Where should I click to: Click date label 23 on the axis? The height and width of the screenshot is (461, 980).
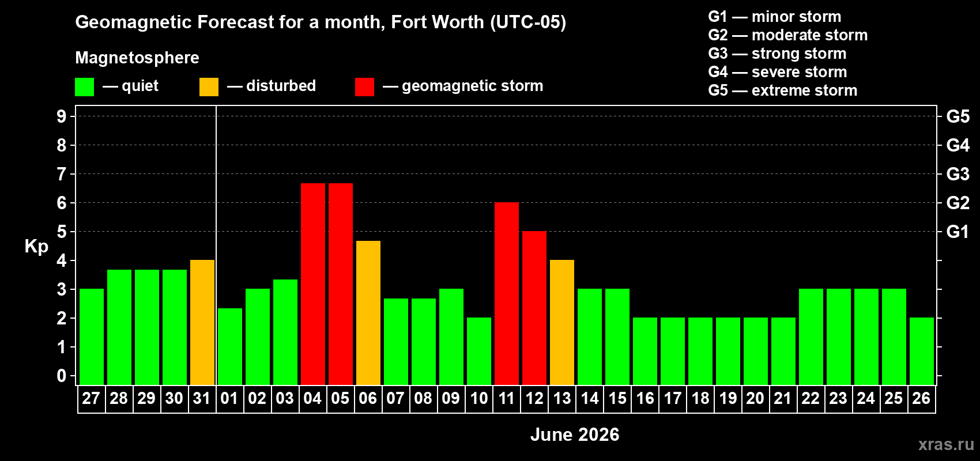838,398
